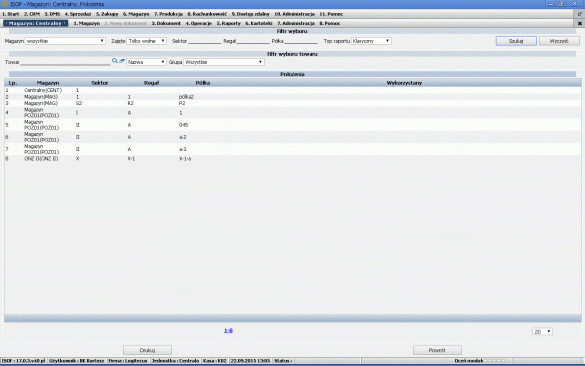Open the Magazyn warehouse dropdown
The width and height of the screenshot is (585, 366).
[x=65, y=41]
